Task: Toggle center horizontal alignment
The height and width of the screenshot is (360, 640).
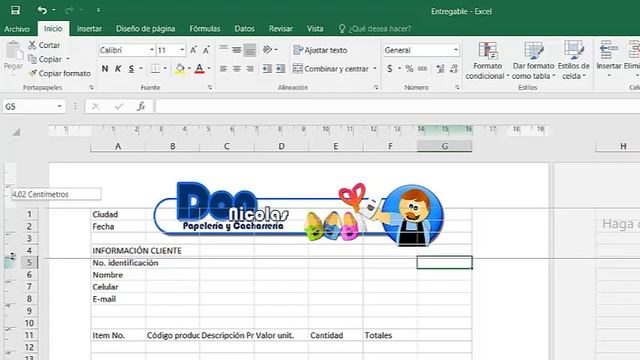Action: point(237,69)
